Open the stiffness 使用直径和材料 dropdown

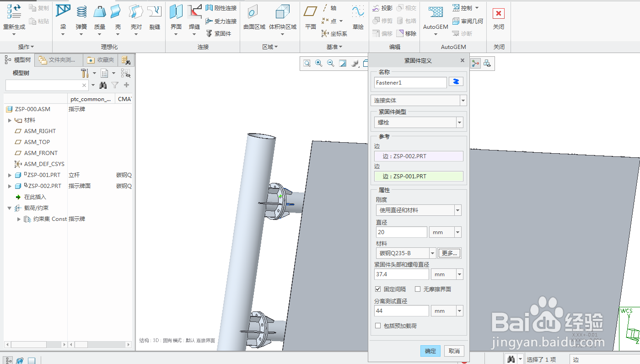(x=458, y=210)
